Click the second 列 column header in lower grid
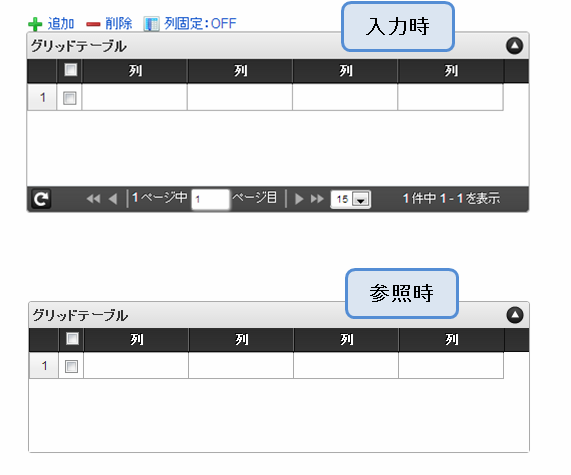 [241, 340]
